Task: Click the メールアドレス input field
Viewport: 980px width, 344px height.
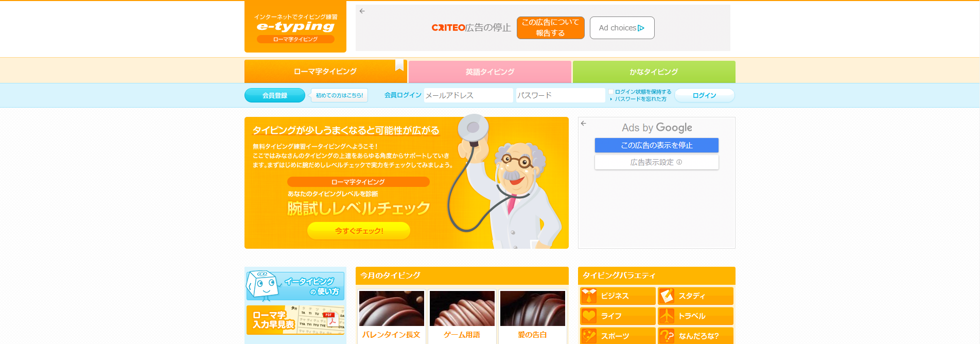Action: tap(468, 95)
